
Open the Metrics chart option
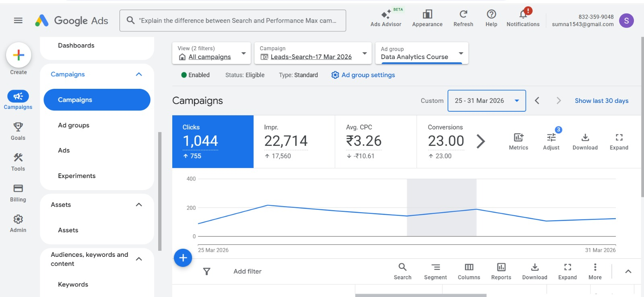pos(518,141)
